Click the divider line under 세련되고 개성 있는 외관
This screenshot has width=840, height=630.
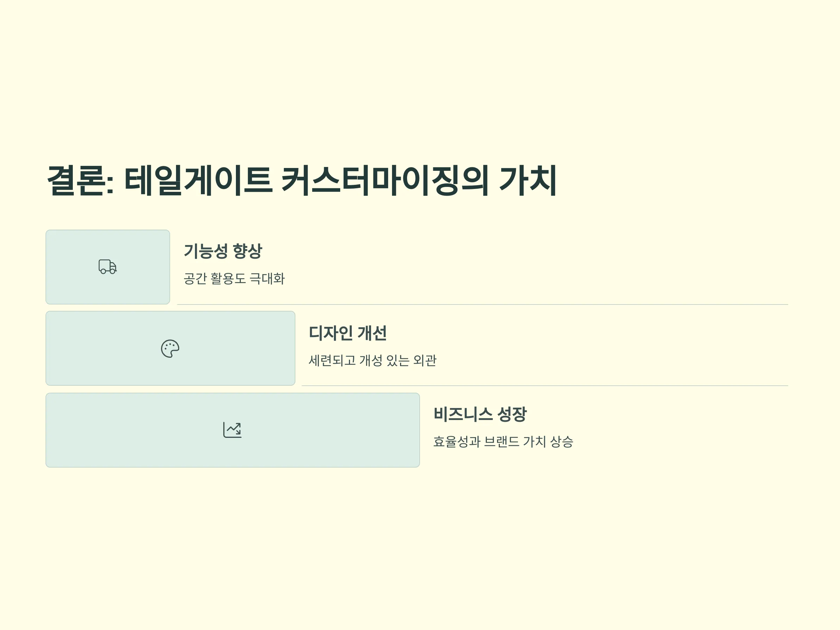[545, 385]
